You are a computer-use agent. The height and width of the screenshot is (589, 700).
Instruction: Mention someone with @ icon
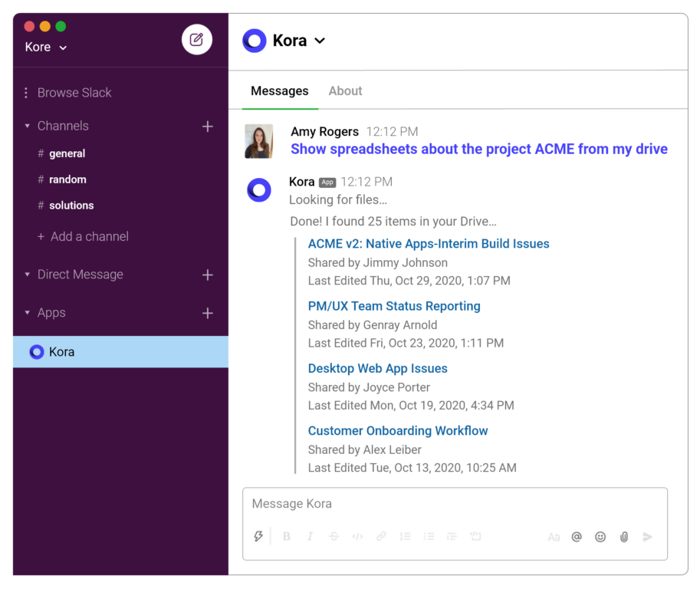click(577, 537)
